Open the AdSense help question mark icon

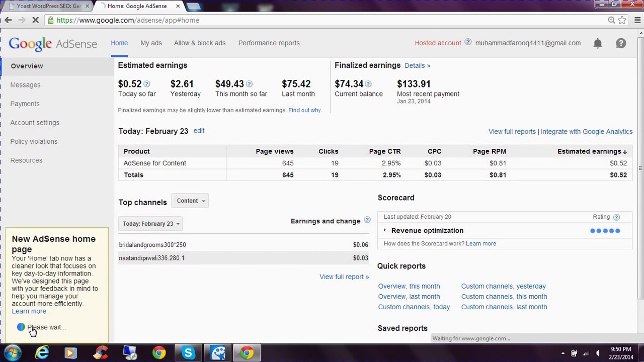coord(621,43)
